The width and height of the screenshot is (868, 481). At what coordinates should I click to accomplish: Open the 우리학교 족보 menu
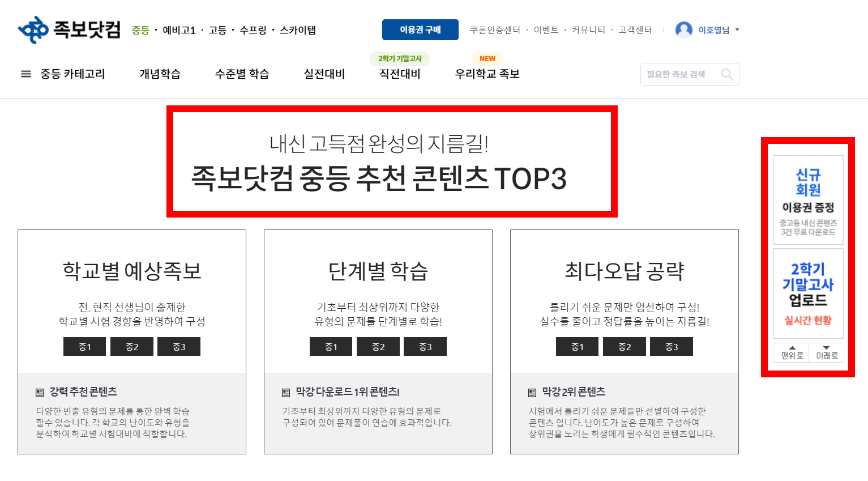pyautogui.click(x=486, y=74)
